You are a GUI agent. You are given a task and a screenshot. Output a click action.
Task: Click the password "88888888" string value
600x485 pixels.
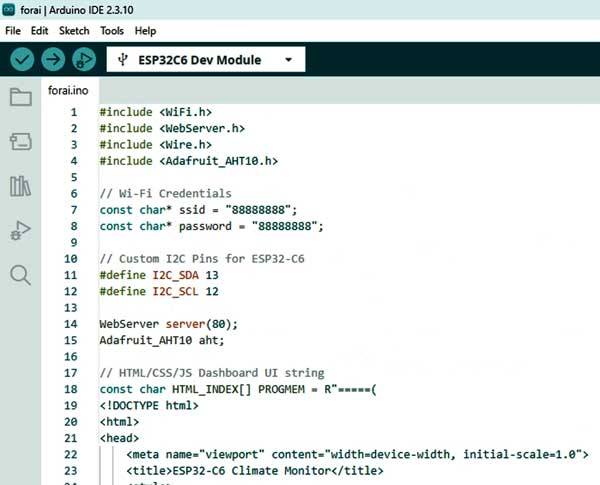coord(284,226)
